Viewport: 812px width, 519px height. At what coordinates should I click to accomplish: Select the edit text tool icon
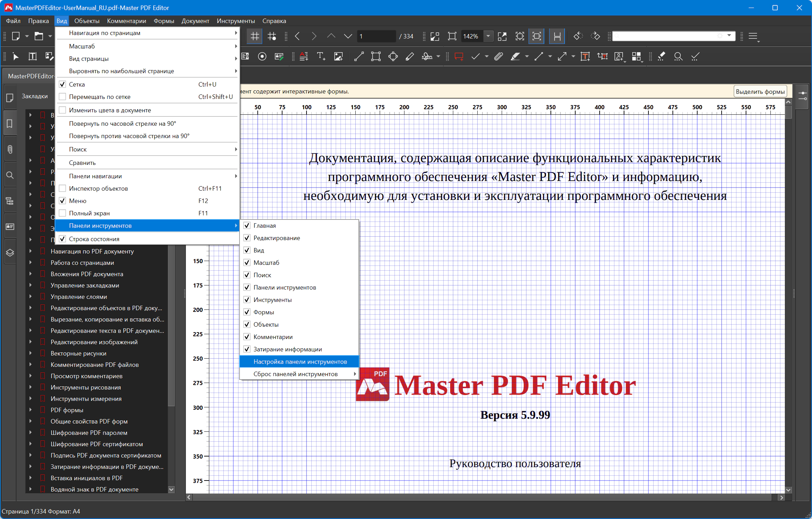32,56
